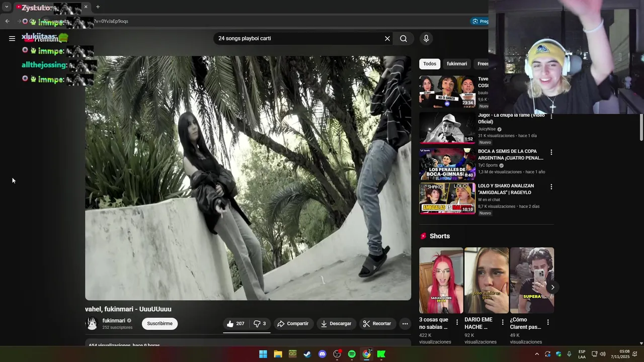Open the AMIGDALAS 10:10 thumbnail
The width and height of the screenshot is (644, 362).
tap(447, 199)
